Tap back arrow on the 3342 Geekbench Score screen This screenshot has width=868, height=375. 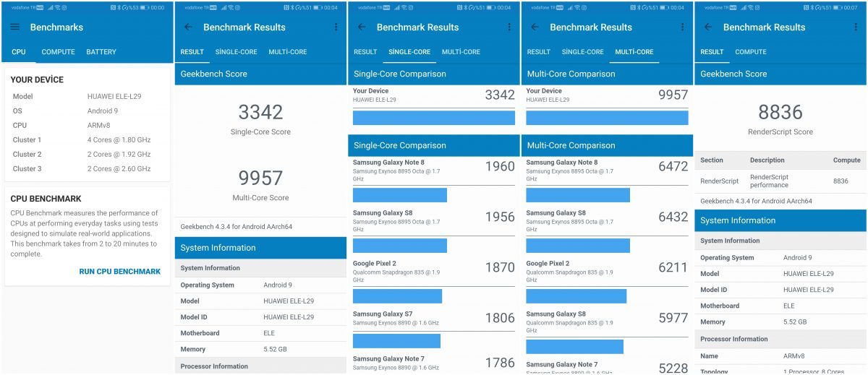coord(188,27)
